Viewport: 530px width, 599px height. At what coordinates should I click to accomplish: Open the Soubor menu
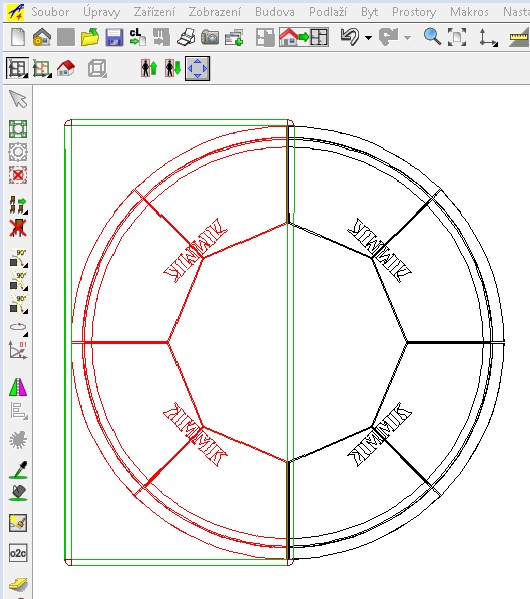pos(50,12)
